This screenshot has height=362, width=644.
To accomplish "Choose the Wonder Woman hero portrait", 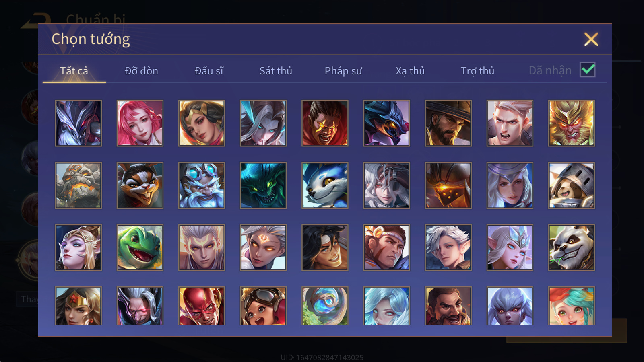I will point(78,306).
